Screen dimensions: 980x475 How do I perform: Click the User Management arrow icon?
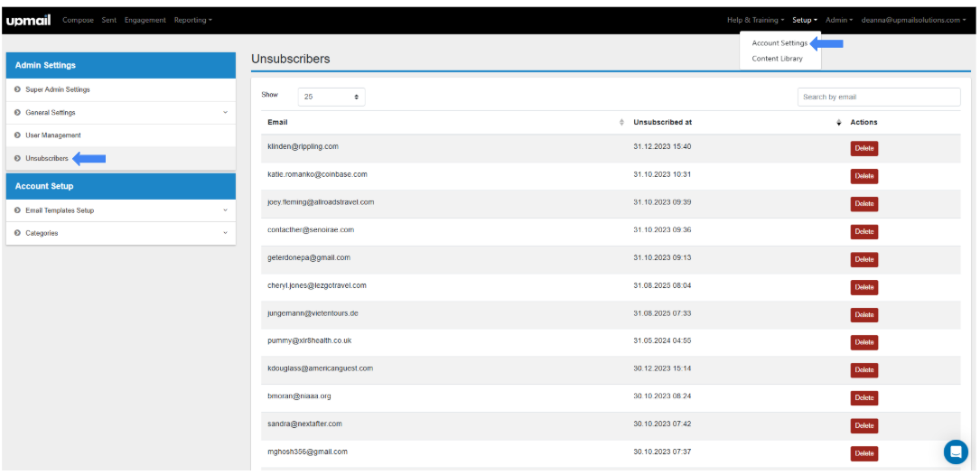tap(17, 135)
